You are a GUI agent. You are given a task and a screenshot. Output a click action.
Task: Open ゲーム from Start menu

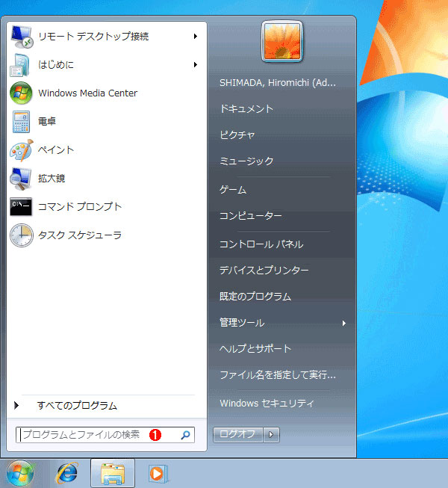(233, 190)
